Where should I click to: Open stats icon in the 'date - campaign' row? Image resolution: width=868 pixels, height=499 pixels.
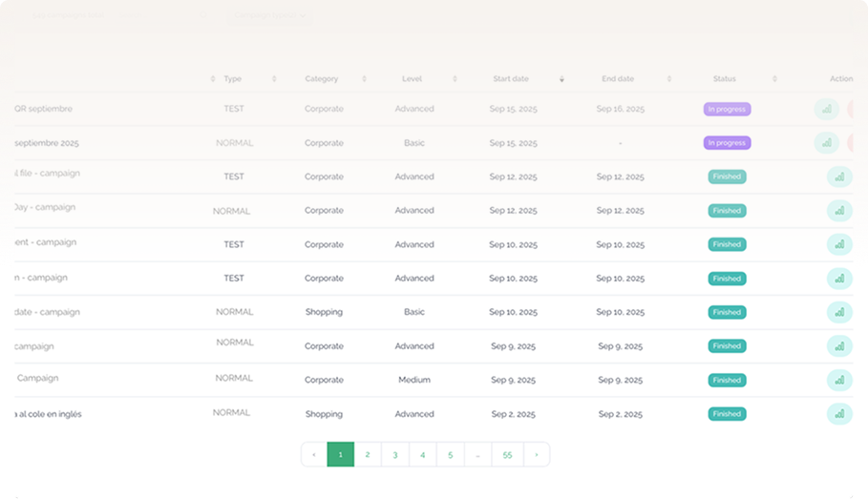point(839,312)
